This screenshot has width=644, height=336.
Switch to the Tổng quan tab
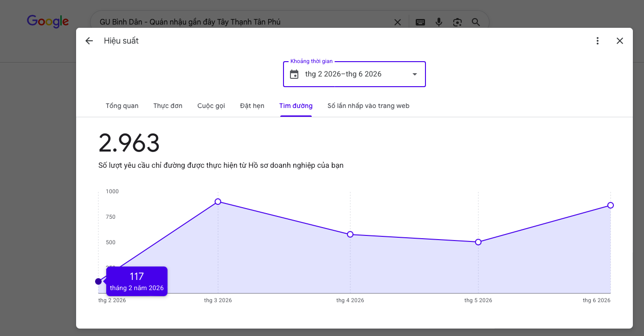[x=122, y=106]
